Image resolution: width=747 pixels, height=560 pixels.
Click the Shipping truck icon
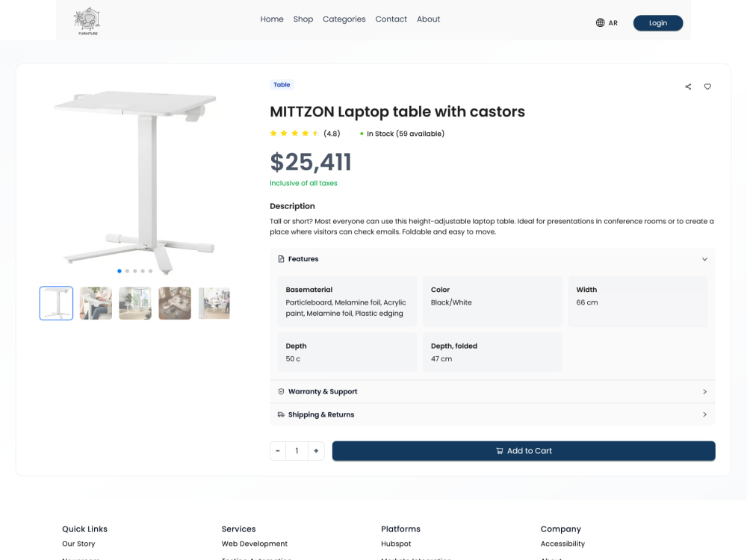click(x=281, y=414)
